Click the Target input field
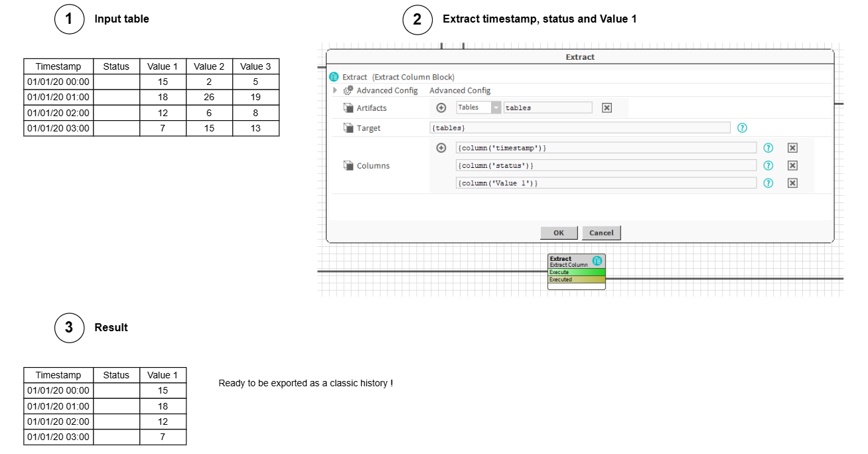The image size is (868, 454). click(579, 128)
